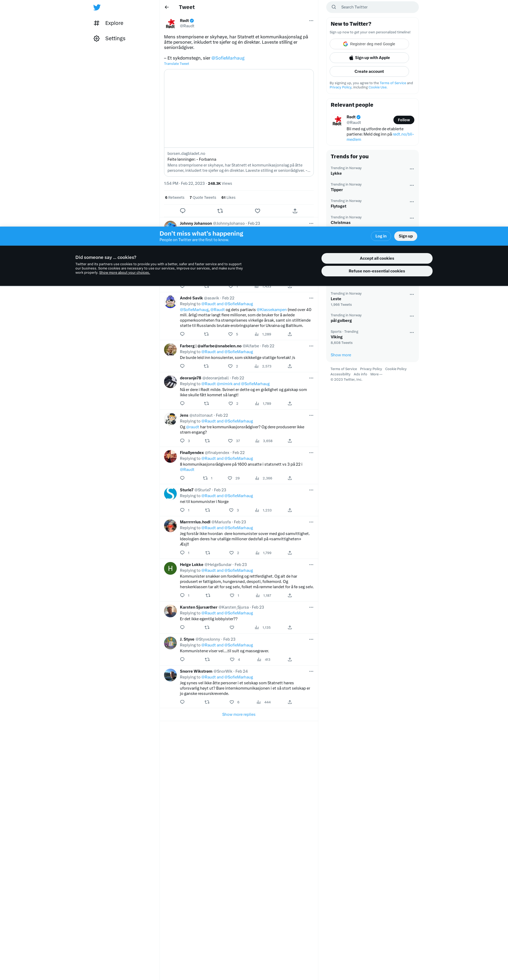
Task: Like Snorre Wikstrøm's reply
Action: tap(232, 702)
